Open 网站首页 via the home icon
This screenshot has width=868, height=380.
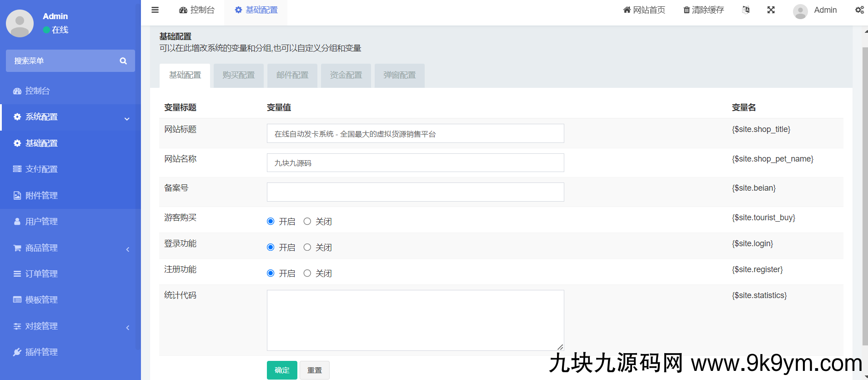point(627,10)
